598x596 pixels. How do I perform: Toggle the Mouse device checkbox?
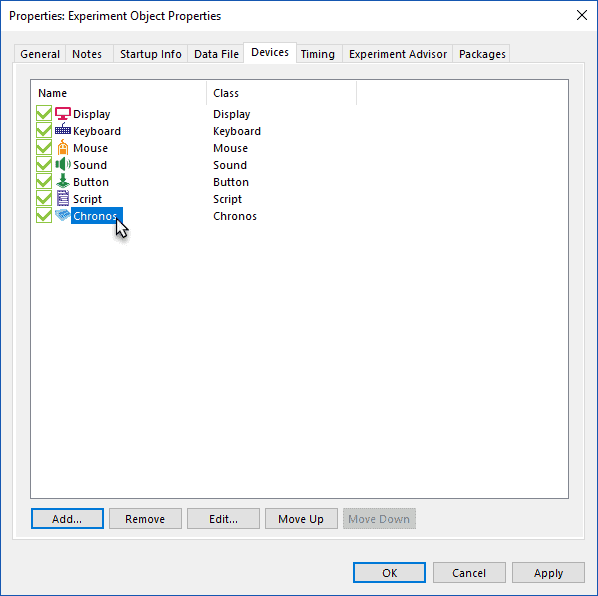pos(44,148)
